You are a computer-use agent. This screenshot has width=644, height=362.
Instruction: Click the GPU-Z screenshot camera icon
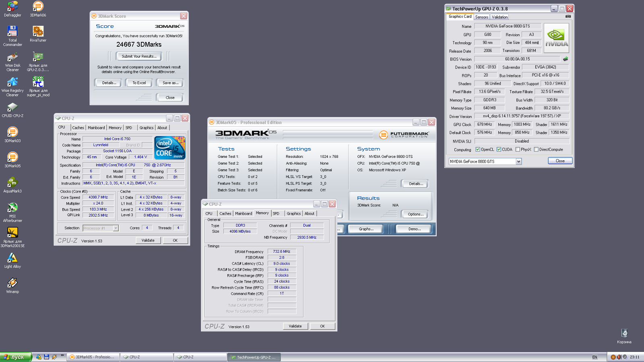[568, 17]
